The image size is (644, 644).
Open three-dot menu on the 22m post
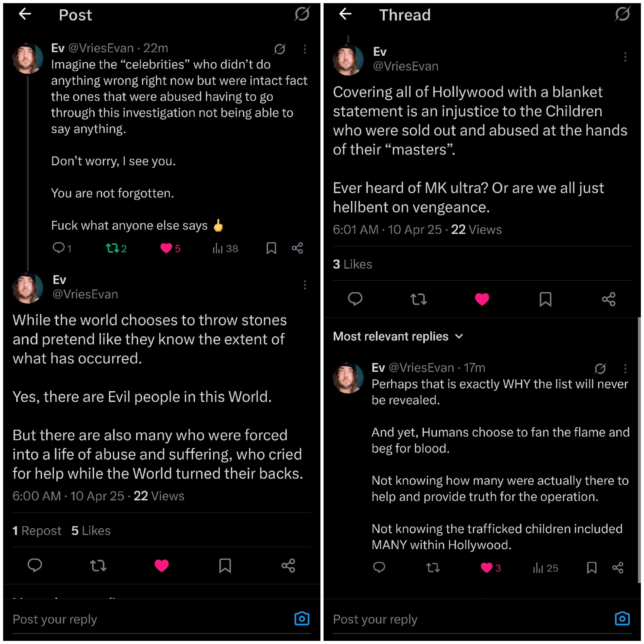[305, 49]
